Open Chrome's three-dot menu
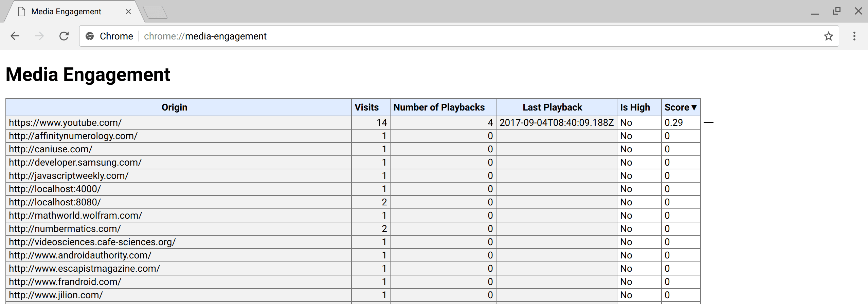Image resolution: width=868 pixels, height=304 pixels. (x=854, y=36)
